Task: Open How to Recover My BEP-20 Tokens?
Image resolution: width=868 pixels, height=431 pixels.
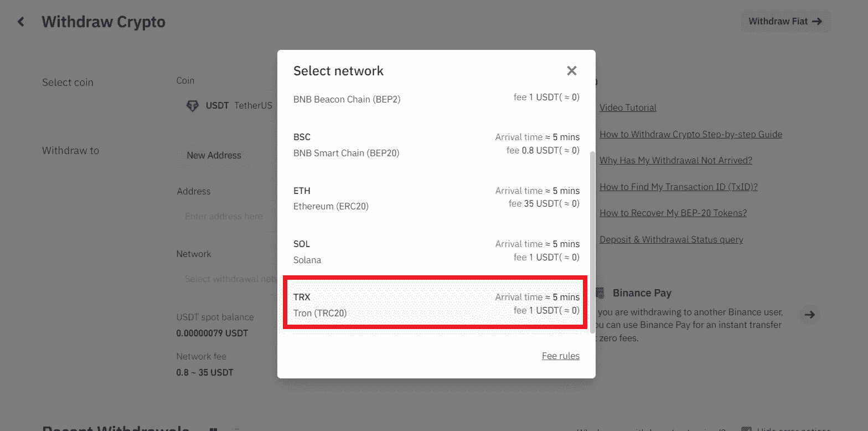Action: click(x=673, y=213)
